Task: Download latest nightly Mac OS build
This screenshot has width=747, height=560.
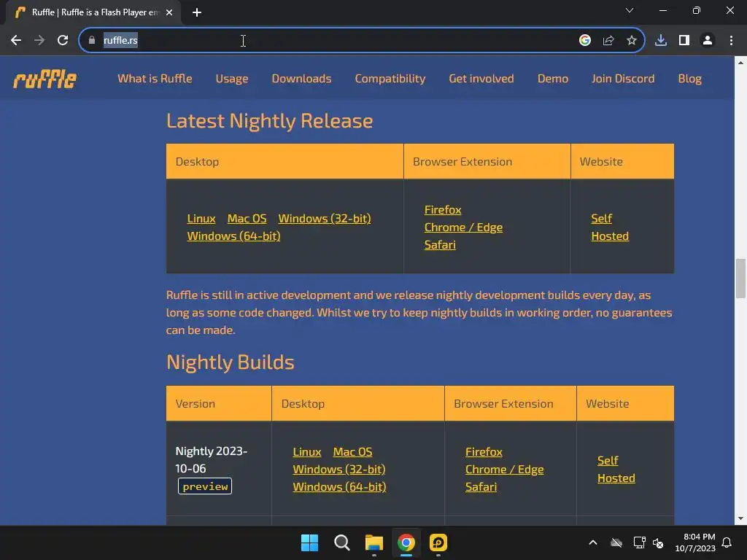Action: pyautogui.click(x=247, y=219)
